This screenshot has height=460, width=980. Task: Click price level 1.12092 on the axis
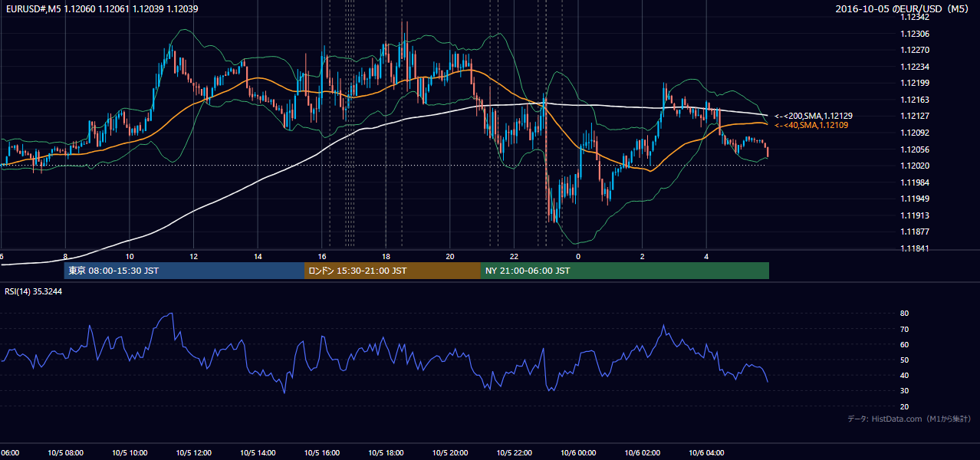(915, 133)
